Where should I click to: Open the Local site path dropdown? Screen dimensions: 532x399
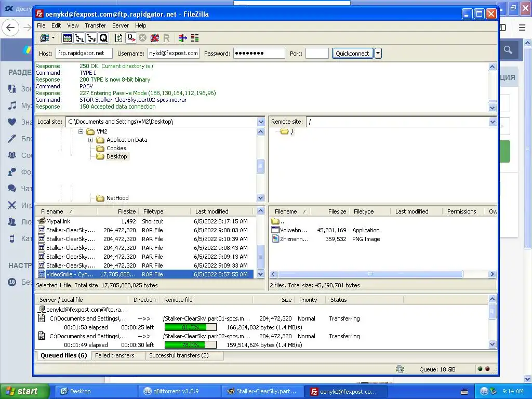tap(261, 122)
